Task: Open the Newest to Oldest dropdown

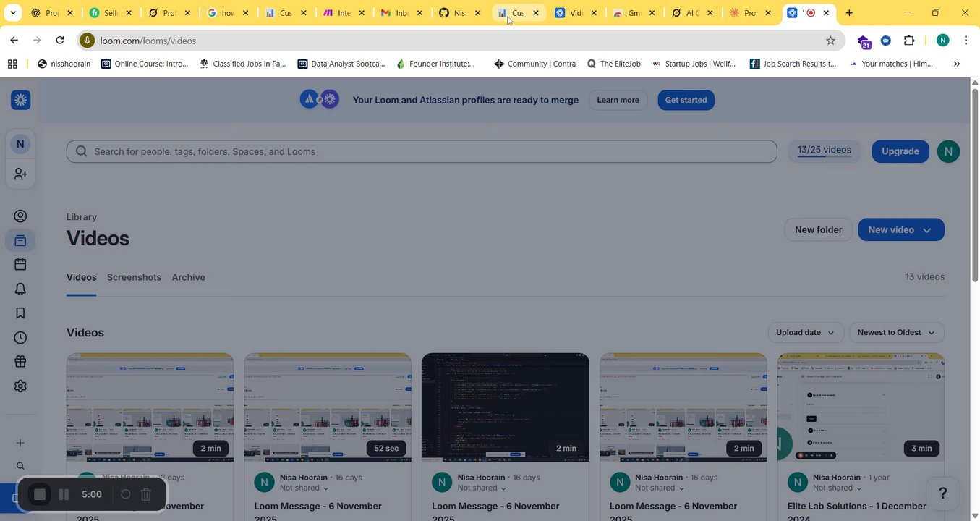Action: (897, 333)
